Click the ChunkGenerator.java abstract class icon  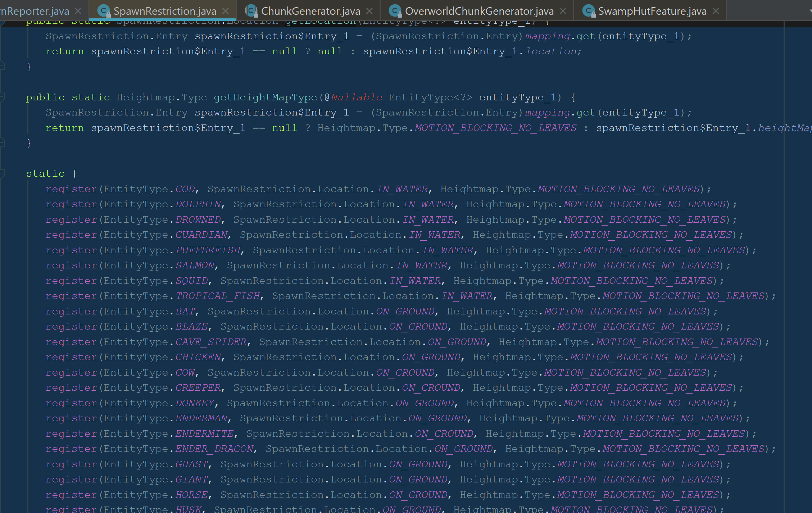(x=251, y=11)
